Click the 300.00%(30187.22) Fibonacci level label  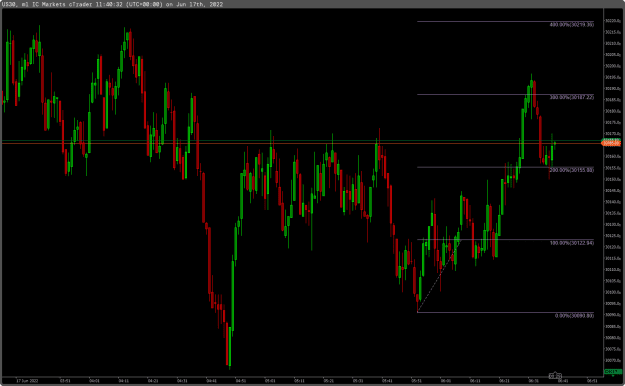pyautogui.click(x=572, y=97)
